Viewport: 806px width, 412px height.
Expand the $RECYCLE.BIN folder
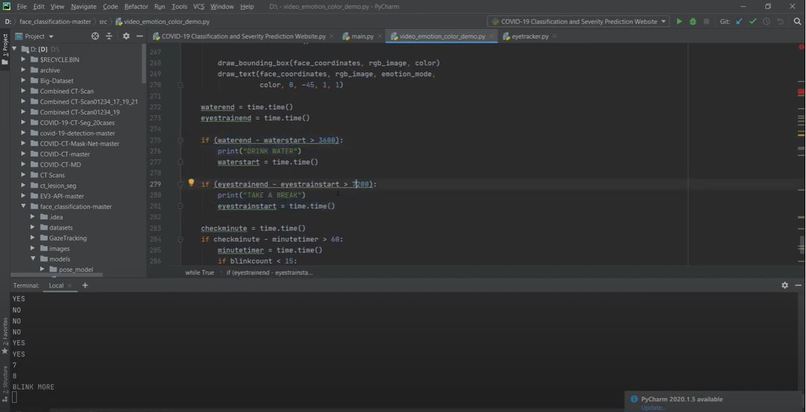pyautogui.click(x=23, y=60)
